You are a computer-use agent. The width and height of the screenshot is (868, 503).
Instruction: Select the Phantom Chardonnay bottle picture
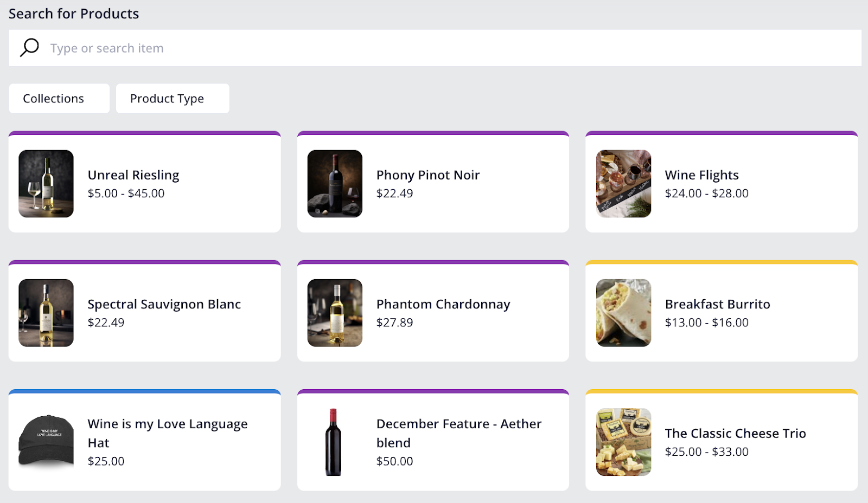[x=335, y=313]
